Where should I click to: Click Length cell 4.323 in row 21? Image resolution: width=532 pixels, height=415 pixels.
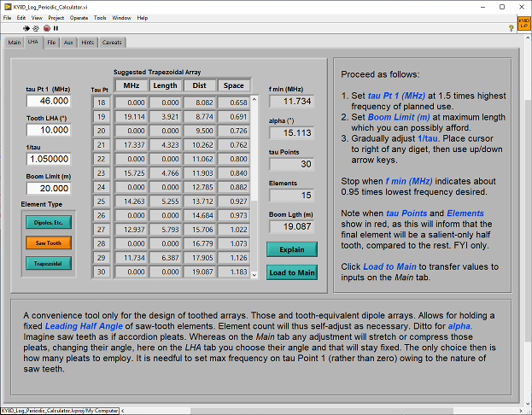(165, 145)
